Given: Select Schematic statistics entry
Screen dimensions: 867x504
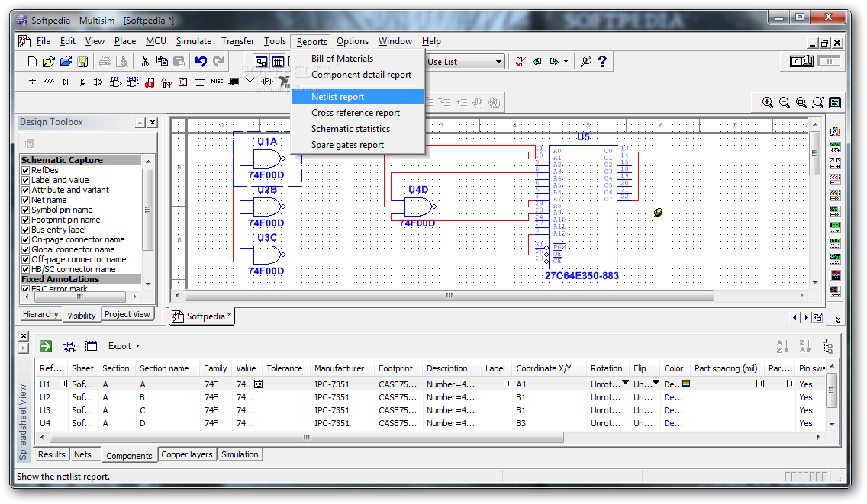Looking at the screenshot, I should pos(350,129).
